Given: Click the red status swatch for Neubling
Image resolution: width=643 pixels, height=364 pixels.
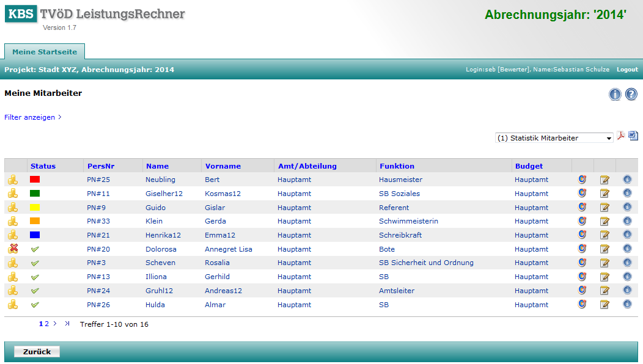Looking at the screenshot, I should point(35,179).
